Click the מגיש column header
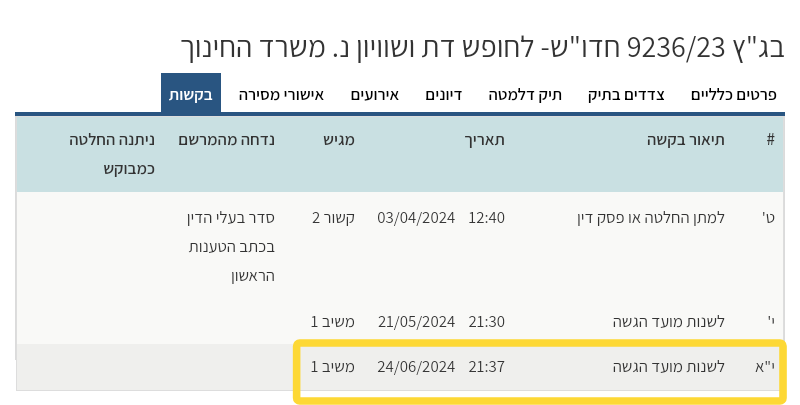Viewport: 800px width, 405px height. [339, 140]
